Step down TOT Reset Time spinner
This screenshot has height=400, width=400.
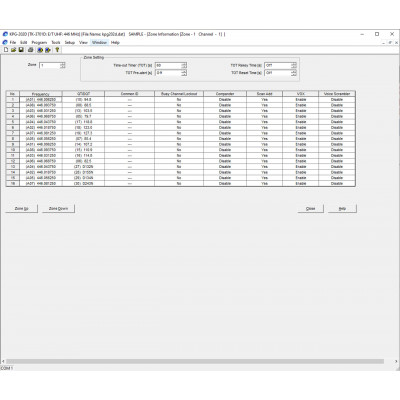(293, 74)
